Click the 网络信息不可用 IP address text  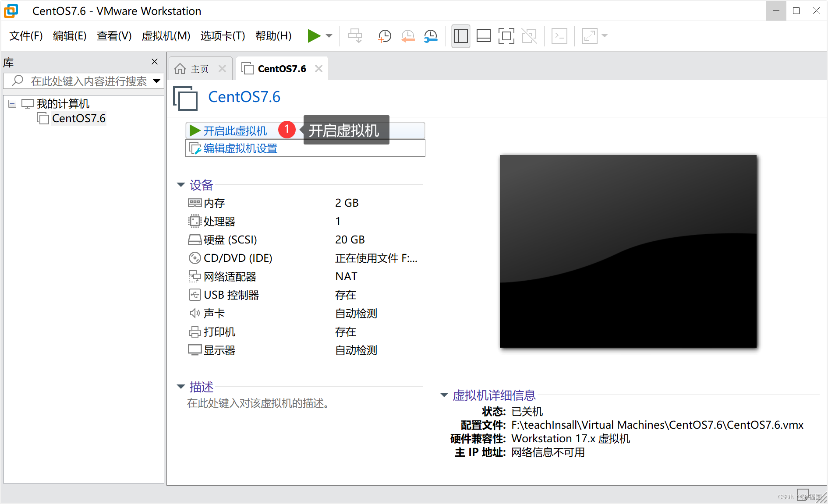pyautogui.click(x=548, y=452)
